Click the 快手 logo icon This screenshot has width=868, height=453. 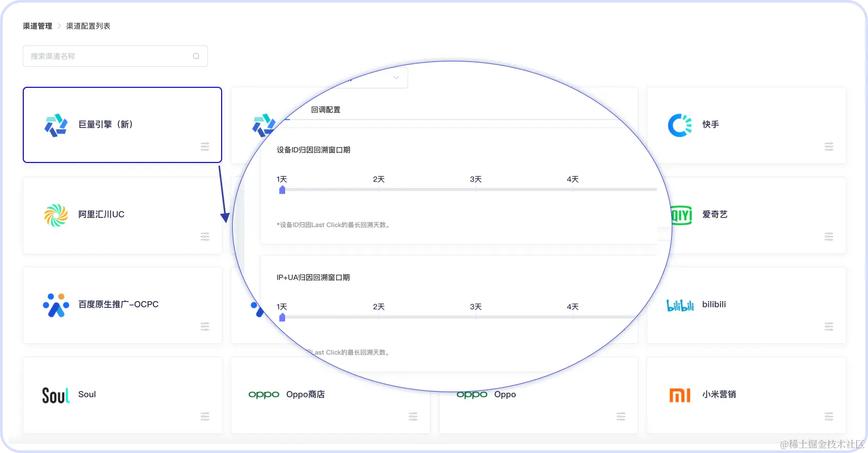[680, 125]
